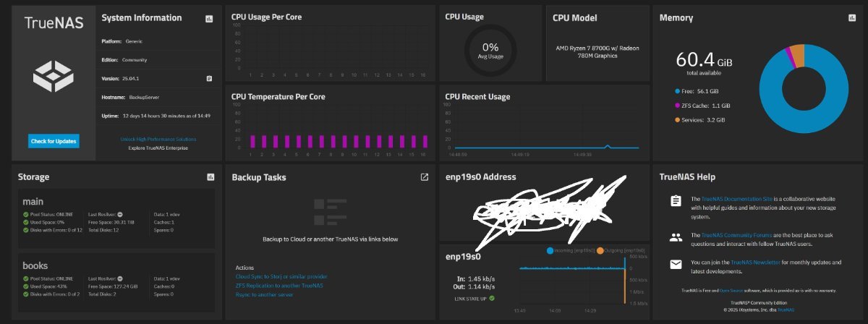The height and width of the screenshot is (324, 868).
Task: Click Check for Updates button
Action: 54,141
